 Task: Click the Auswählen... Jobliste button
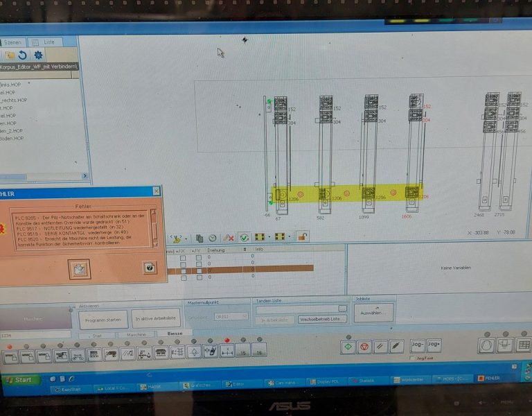pos(373,313)
